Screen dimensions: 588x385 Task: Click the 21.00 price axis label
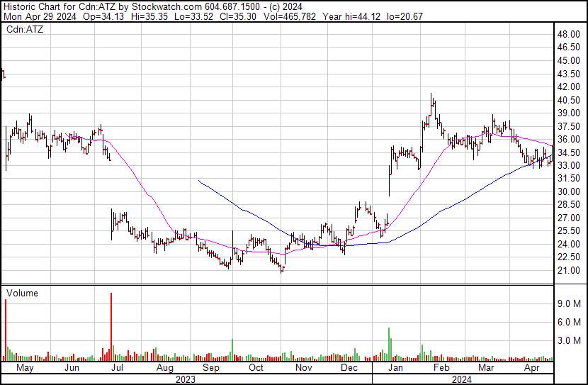pos(568,271)
